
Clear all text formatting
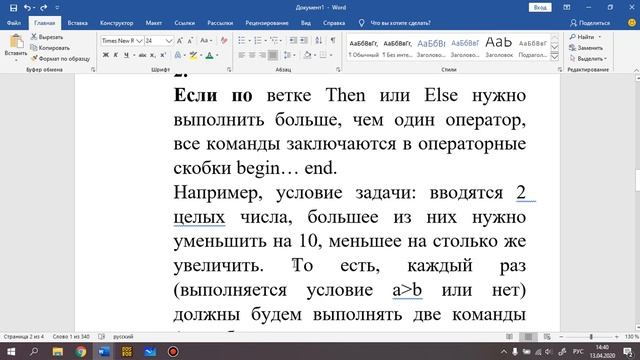[224, 41]
